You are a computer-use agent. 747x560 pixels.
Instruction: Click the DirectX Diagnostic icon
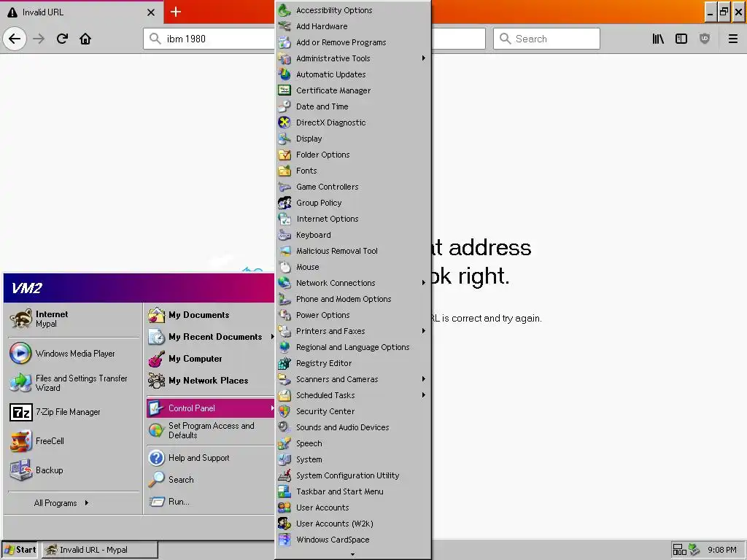coord(285,122)
